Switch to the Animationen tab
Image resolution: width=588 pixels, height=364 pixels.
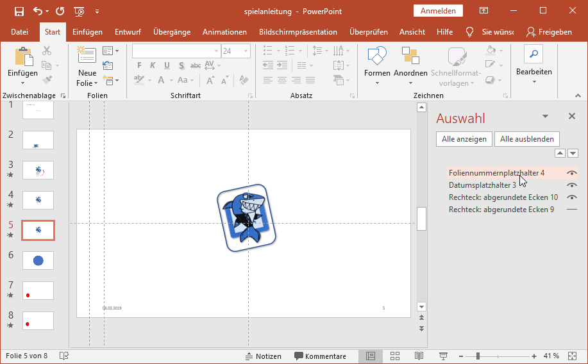point(224,32)
